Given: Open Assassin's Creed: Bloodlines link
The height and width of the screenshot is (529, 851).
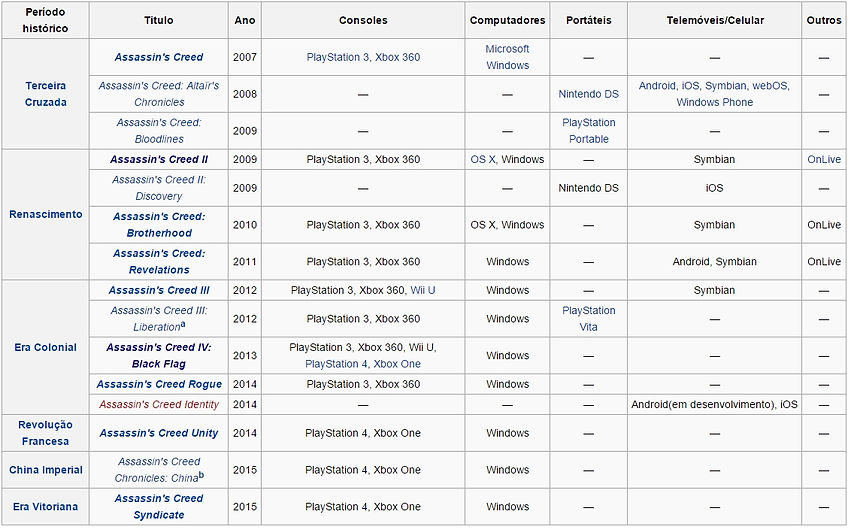Looking at the screenshot, I should [x=158, y=131].
